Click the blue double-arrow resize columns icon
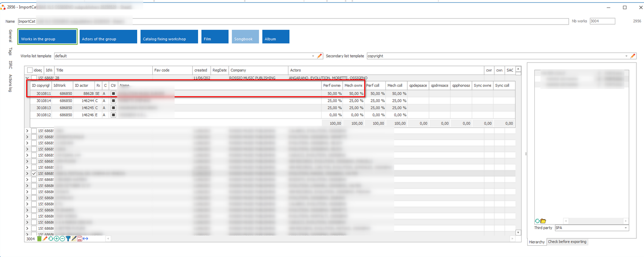644x257 pixels. coord(86,239)
